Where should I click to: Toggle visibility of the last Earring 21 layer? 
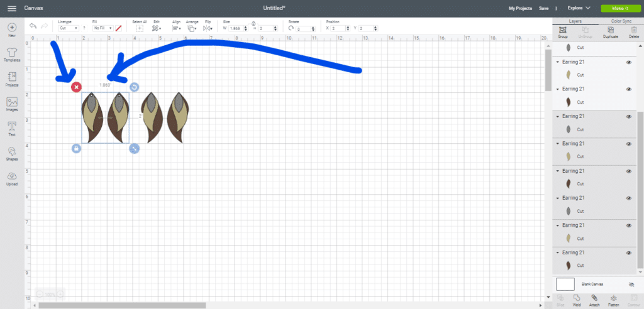628,252
